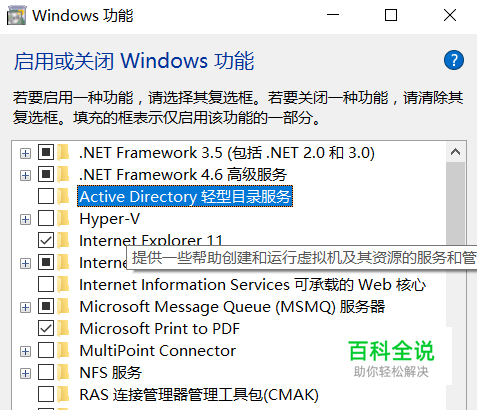477x410 pixels.
Task: Click folder icon beside RAS 连接管理器管理工具包(CMAK)
Action: click(x=63, y=395)
